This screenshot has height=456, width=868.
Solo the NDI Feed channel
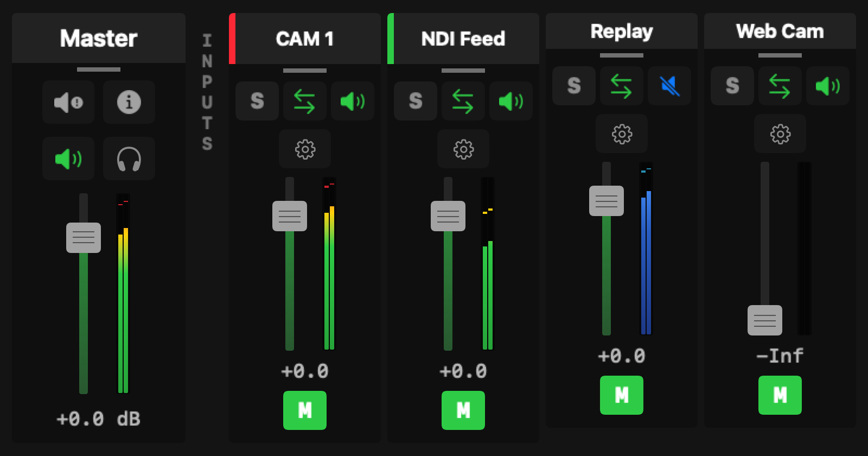coord(416,101)
